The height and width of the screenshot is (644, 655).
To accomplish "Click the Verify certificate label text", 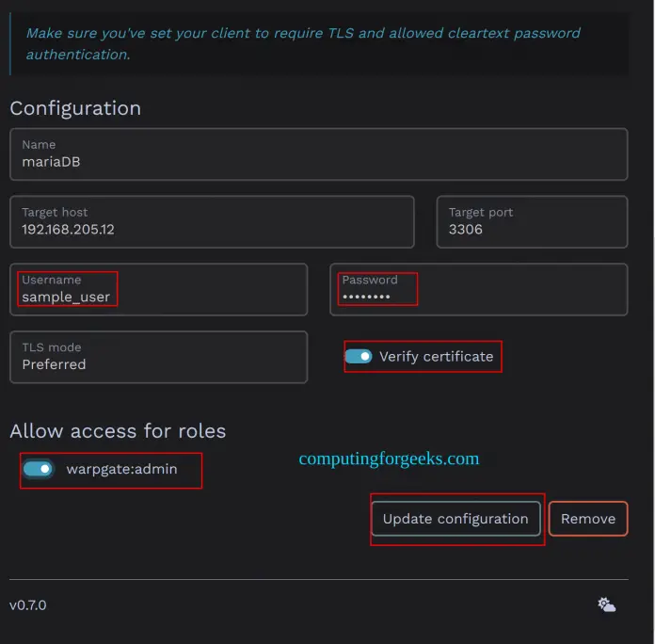I will click(436, 357).
